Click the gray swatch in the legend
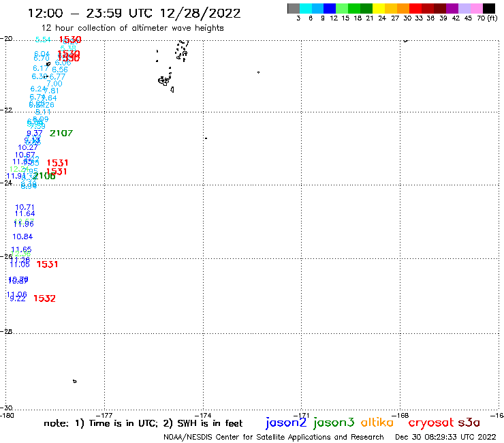The image size is (504, 443). point(294,8)
